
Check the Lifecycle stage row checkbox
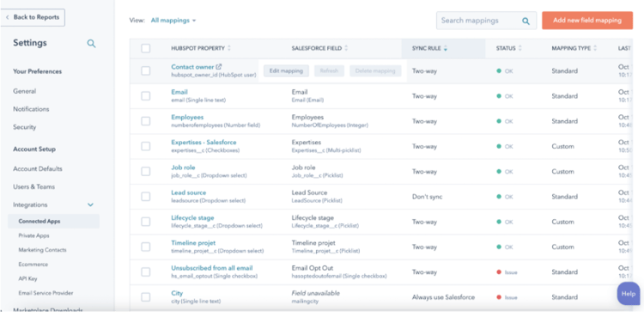point(146,222)
